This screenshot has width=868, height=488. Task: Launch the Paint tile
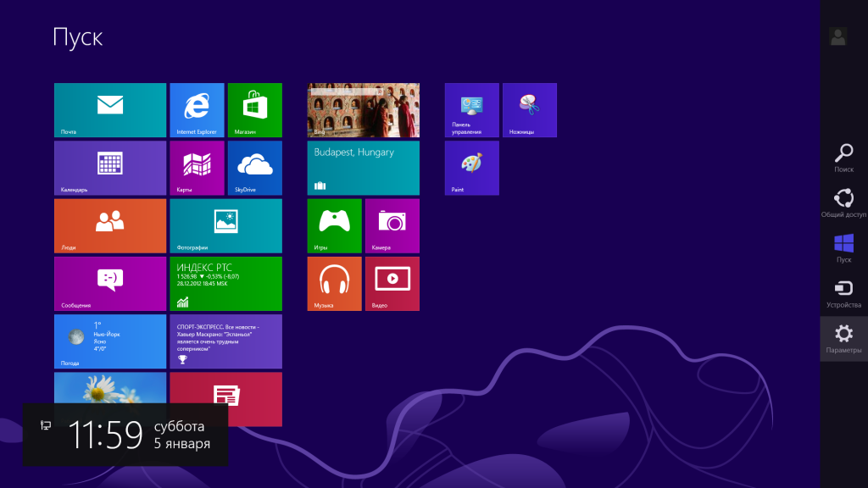click(x=471, y=168)
